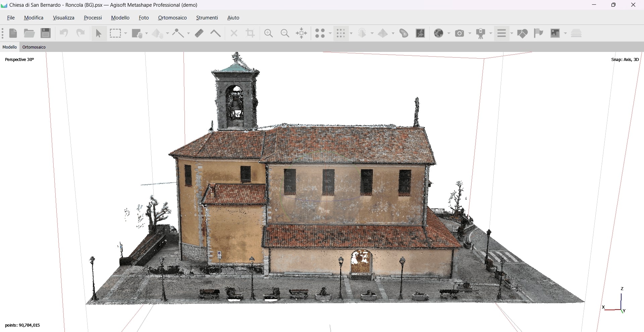The width and height of the screenshot is (644, 332).
Task: Toggle Show Cameras camera icon
Action: [460, 34]
